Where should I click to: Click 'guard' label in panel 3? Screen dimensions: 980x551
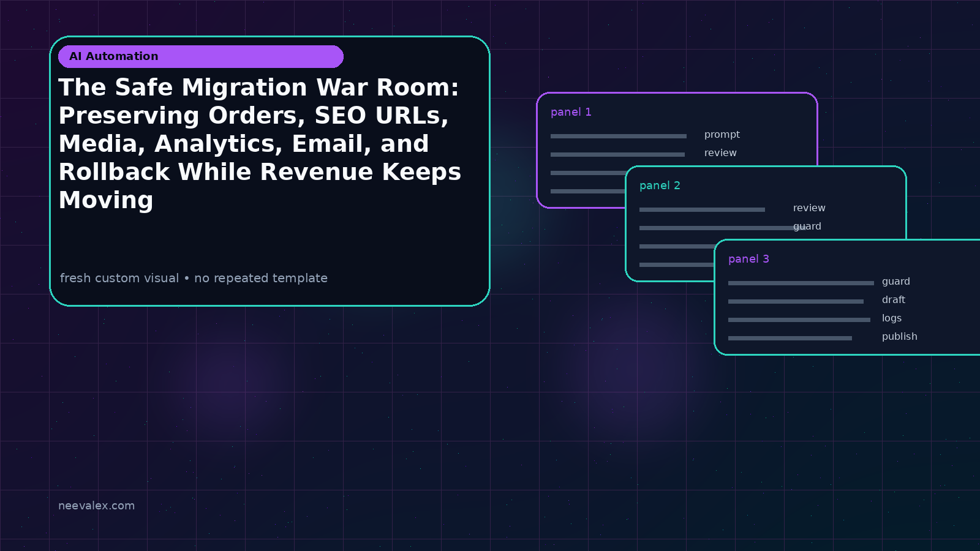pyautogui.click(x=896, y=282)
